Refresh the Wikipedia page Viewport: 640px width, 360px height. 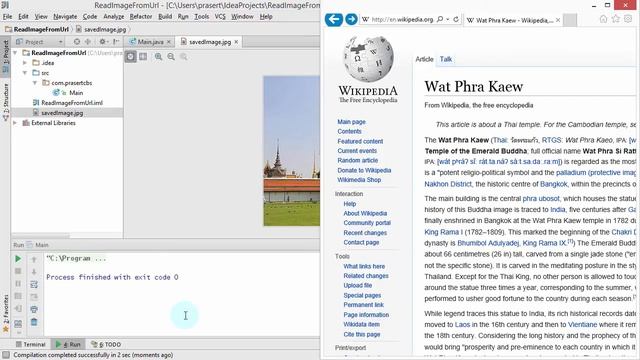tap(456, 19)
